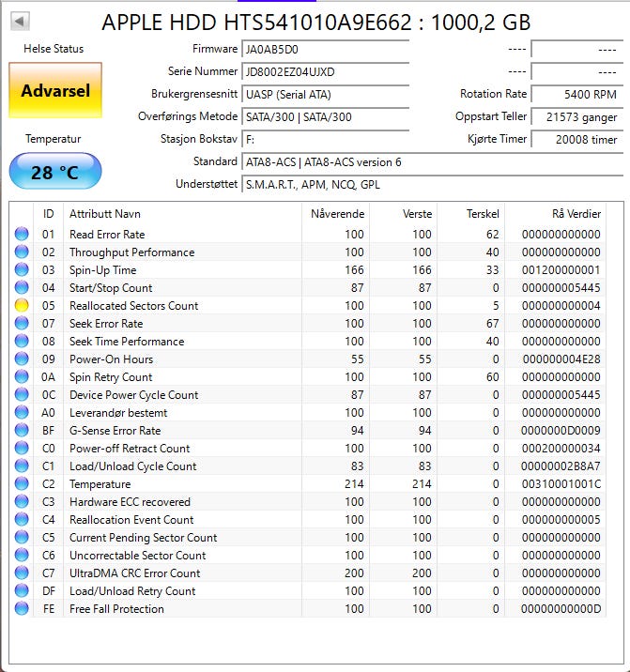
Task: Select the serial number field JD8002EZ04UJXD
Action: [x=326, y=71]
